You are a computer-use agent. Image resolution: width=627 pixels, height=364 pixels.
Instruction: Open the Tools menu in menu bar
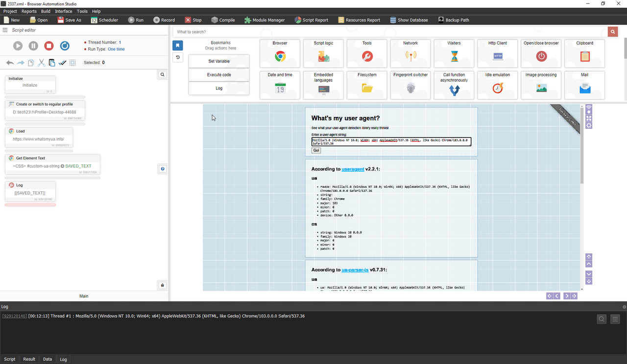point(82,11)
